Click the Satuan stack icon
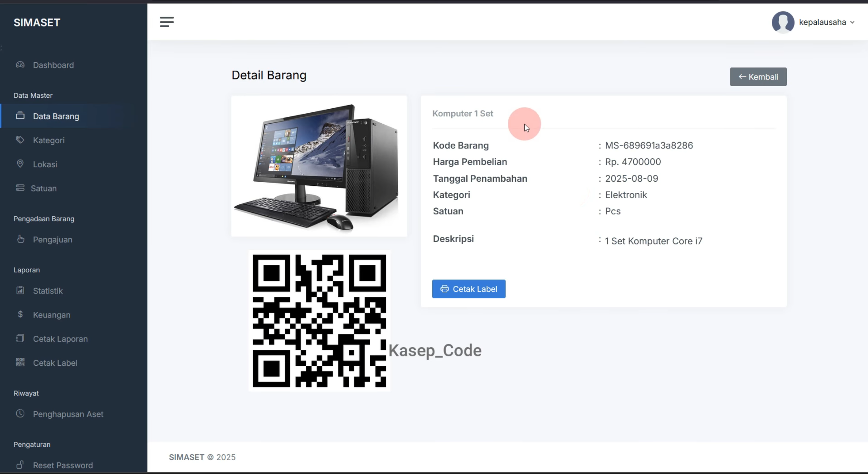Viewport: 868px width, 474px height. click(20, 188)
